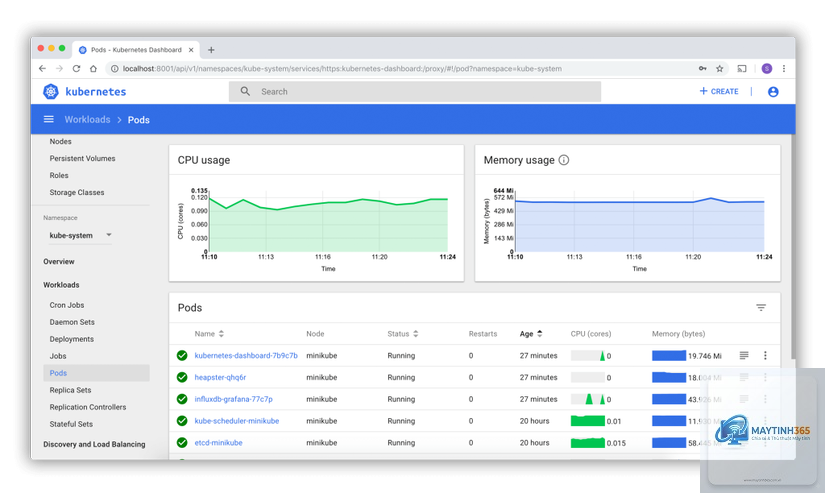
Task: Click the browser forward arrow
Action: point(59,68)
